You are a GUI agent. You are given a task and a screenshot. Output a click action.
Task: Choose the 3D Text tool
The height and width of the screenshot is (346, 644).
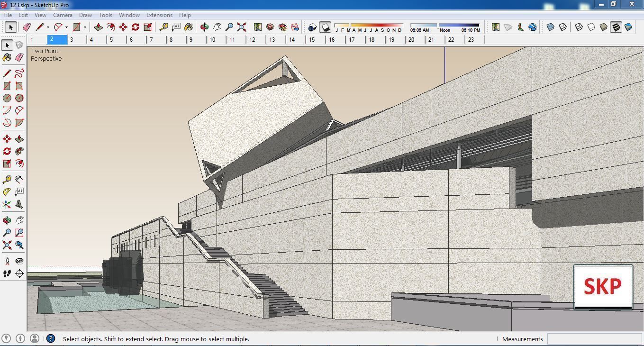19,204
